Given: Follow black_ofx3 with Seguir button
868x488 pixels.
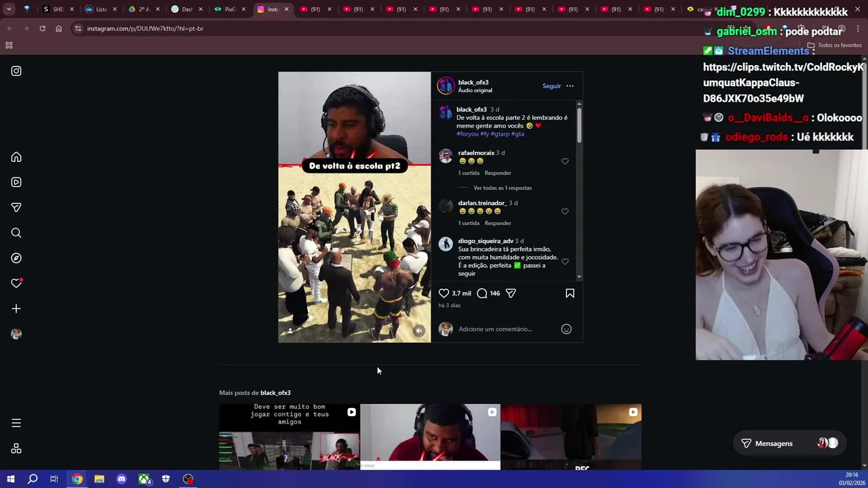Looking at the screenshot, I should click(x=551, y=86).
